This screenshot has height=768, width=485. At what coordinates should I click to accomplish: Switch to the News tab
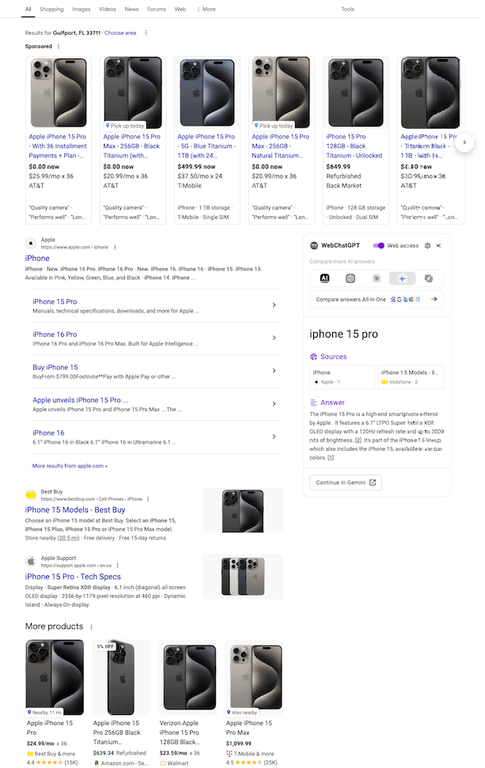pos(131,9)
